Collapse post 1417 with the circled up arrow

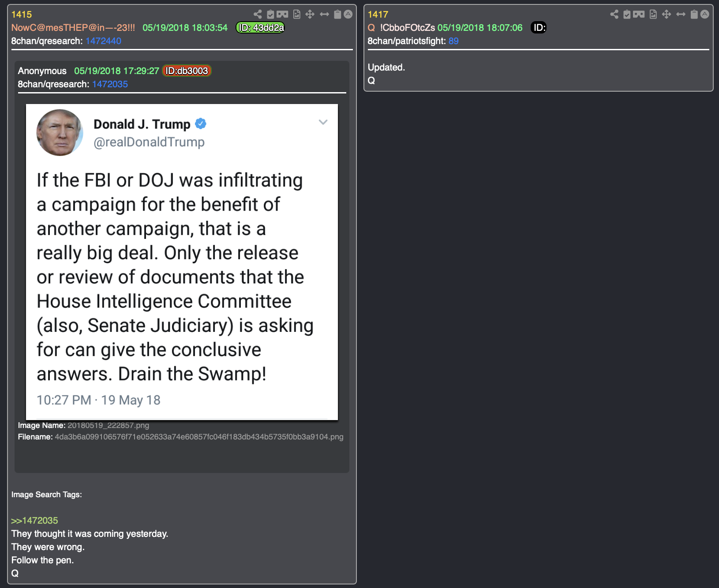tap(705, 14)
